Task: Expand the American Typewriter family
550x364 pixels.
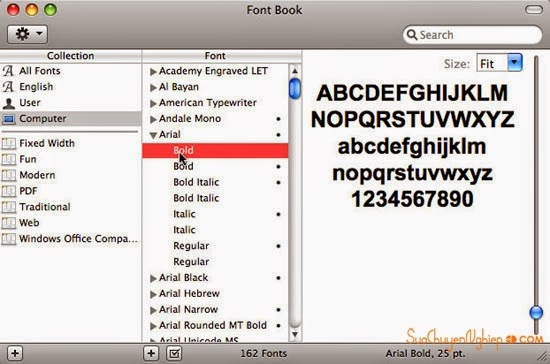Action: point(153,103)
